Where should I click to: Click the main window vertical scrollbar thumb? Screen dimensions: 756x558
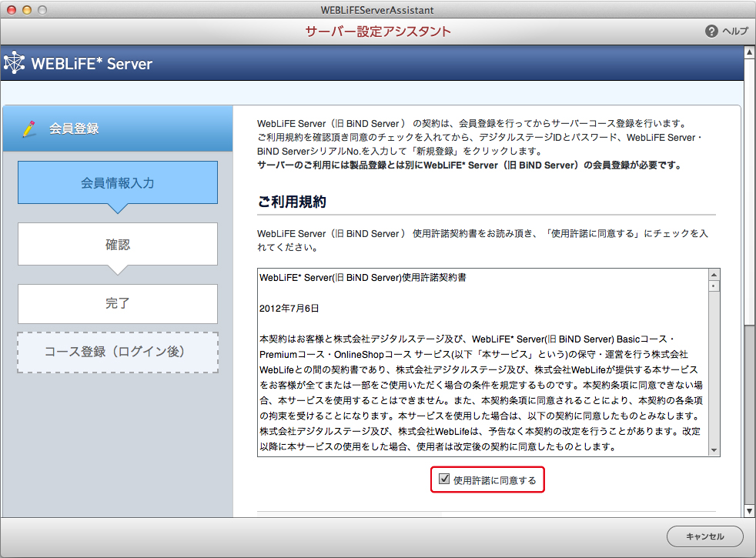tap(749, 191)
